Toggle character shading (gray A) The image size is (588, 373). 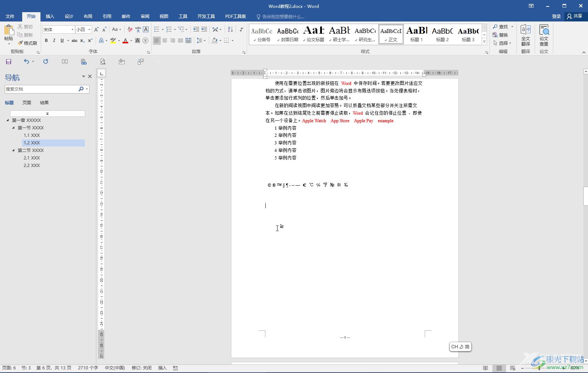coord(138,40)
